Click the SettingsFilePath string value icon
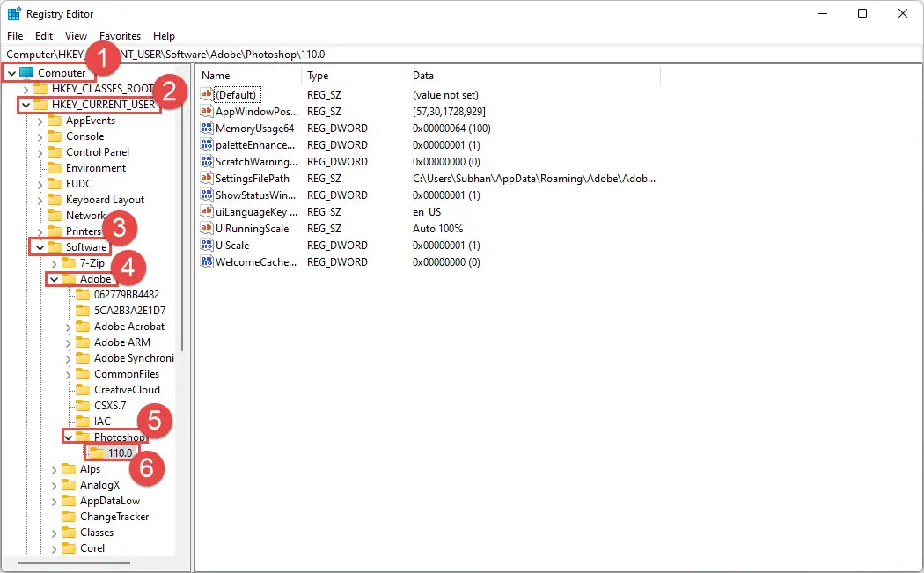 pos(206,178)
